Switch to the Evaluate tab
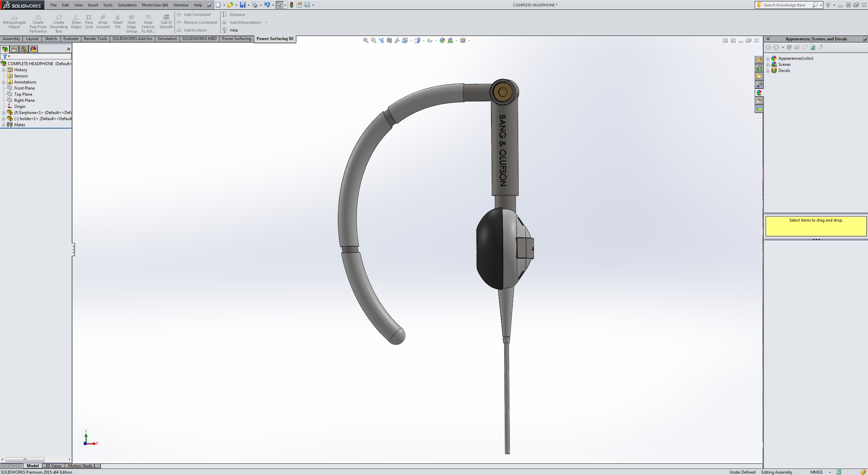The image size is (868, 475). (x=71, y=39)
